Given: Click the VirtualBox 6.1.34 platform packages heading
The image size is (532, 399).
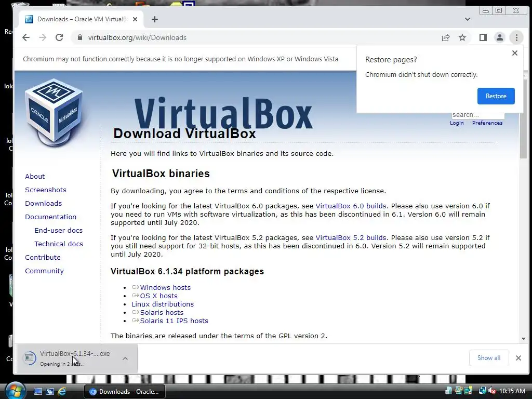Looking at the screenshot, I should (187, 271).
